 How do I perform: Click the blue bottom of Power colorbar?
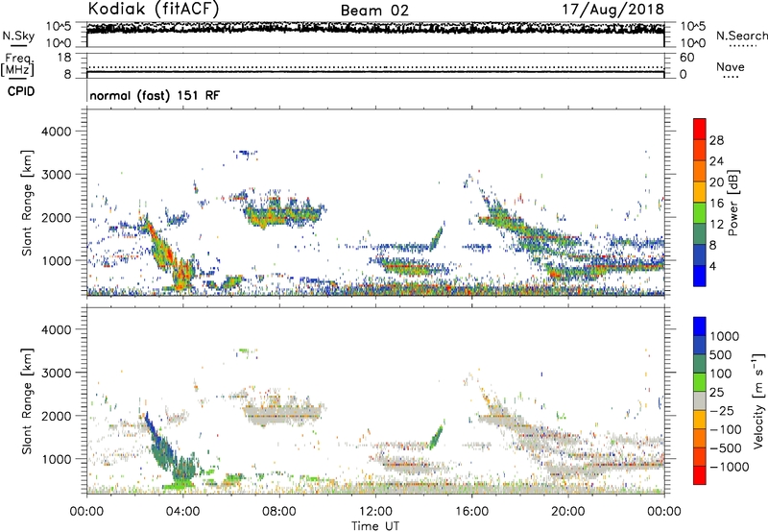pos(700,276)
